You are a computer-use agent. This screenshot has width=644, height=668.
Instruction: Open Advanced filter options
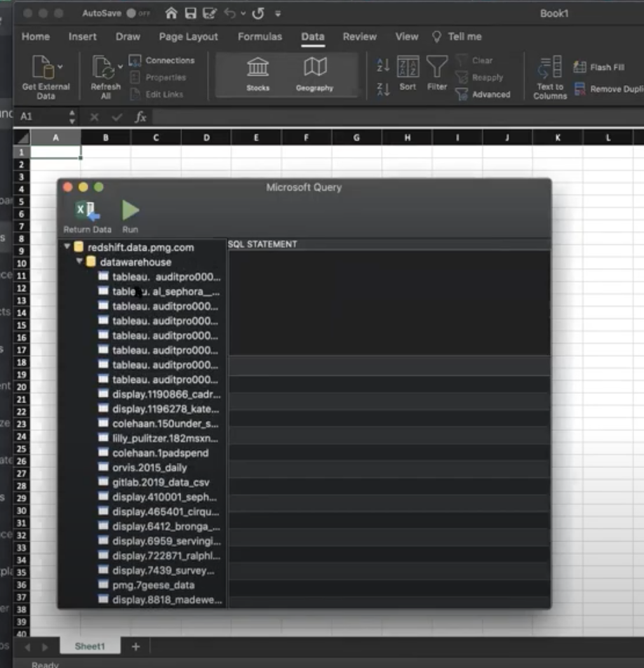(x=483, y=94)
